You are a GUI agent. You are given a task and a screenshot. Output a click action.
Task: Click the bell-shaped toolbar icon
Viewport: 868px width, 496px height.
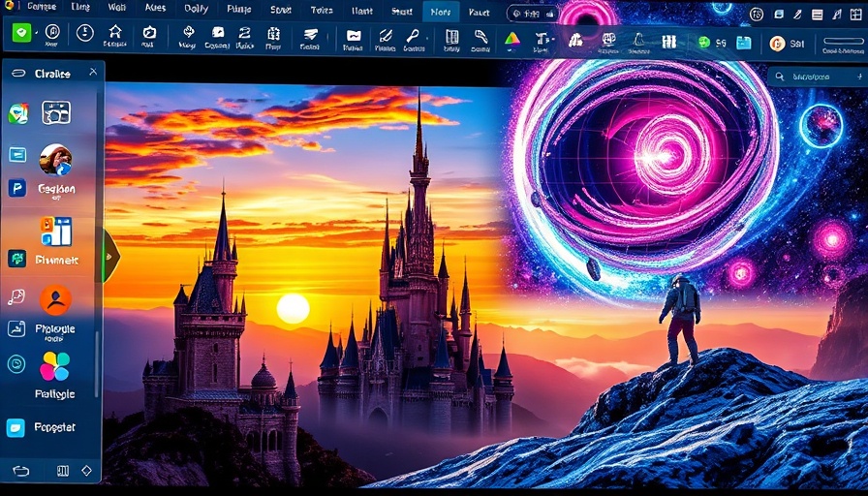tap(638, 40)
